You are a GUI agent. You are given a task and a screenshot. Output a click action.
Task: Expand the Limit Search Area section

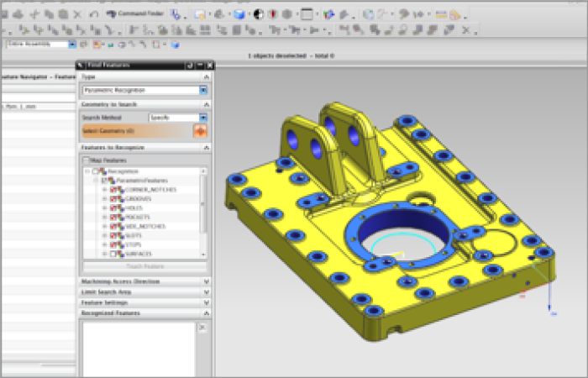pyautogui.click(x=207, y=291)
